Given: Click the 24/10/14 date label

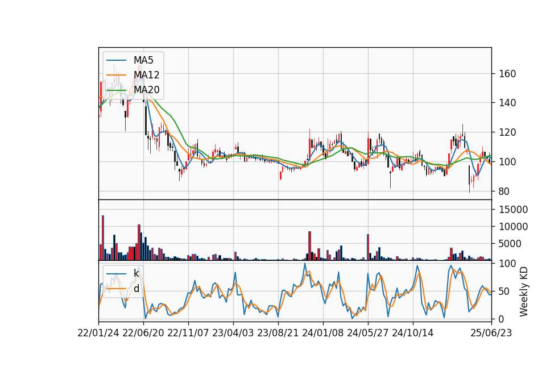Looking at the screenshot, I should pyautogui.click(x=413, y=333).
